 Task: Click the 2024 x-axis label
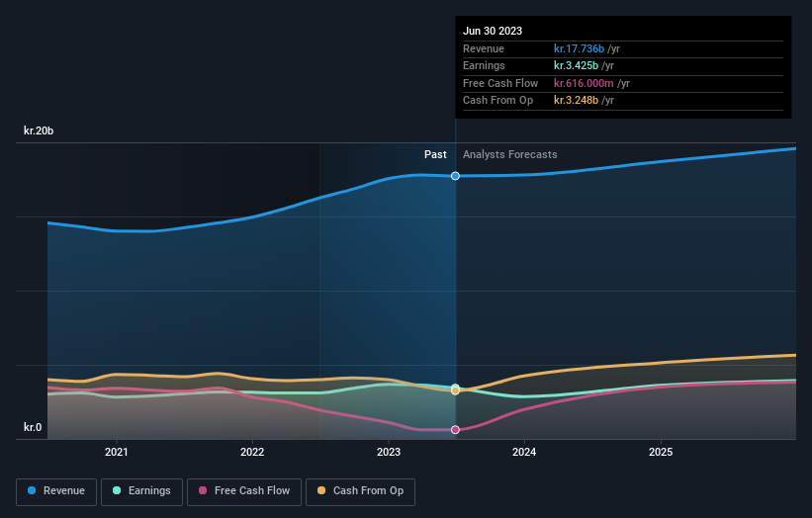click(524, 452)
